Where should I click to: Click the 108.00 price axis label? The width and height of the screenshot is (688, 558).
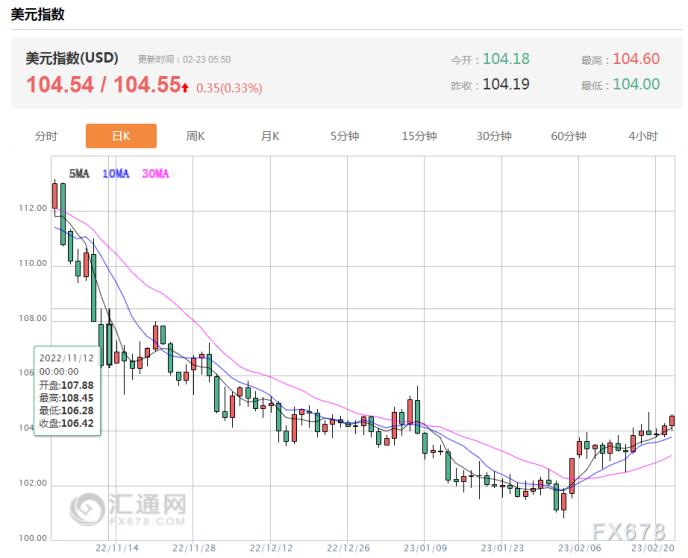(32, 318)
